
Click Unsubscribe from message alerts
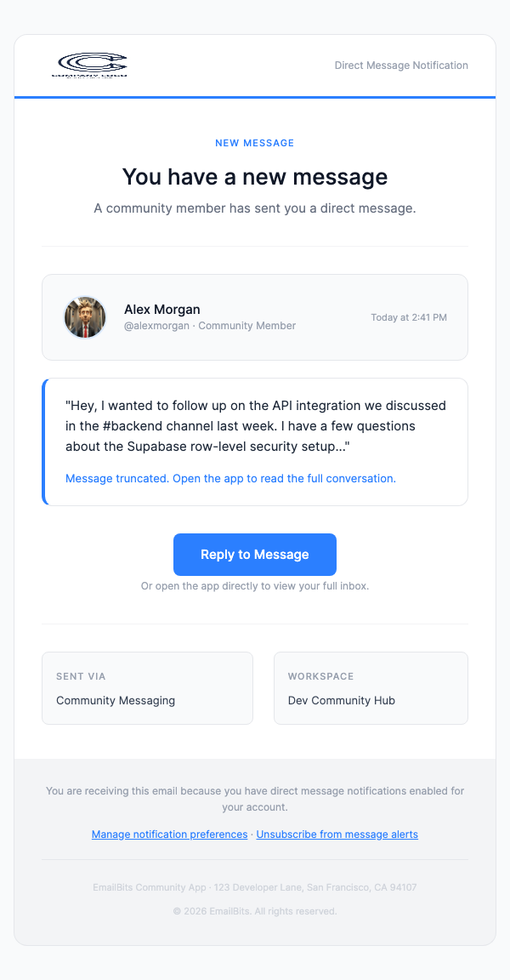point(337,835)
